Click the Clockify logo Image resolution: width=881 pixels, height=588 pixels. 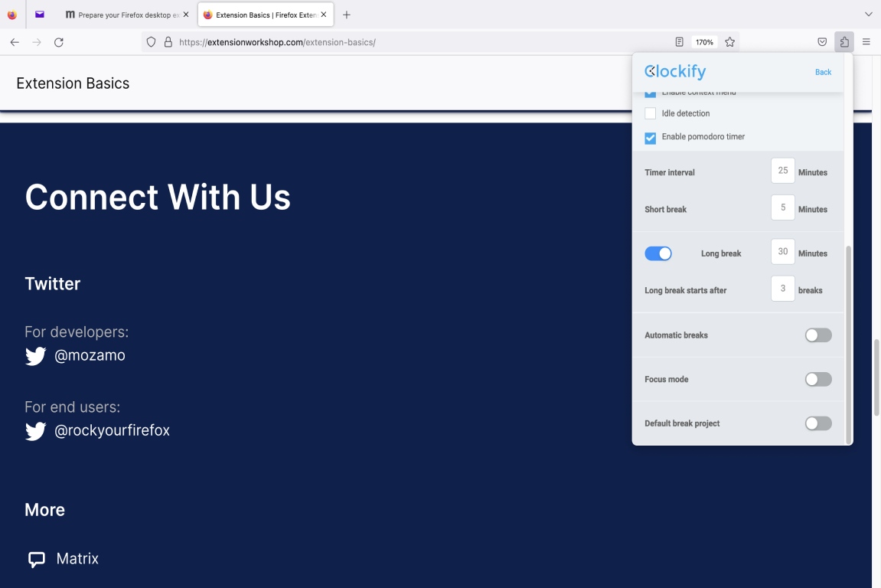(x=675, y=71)
